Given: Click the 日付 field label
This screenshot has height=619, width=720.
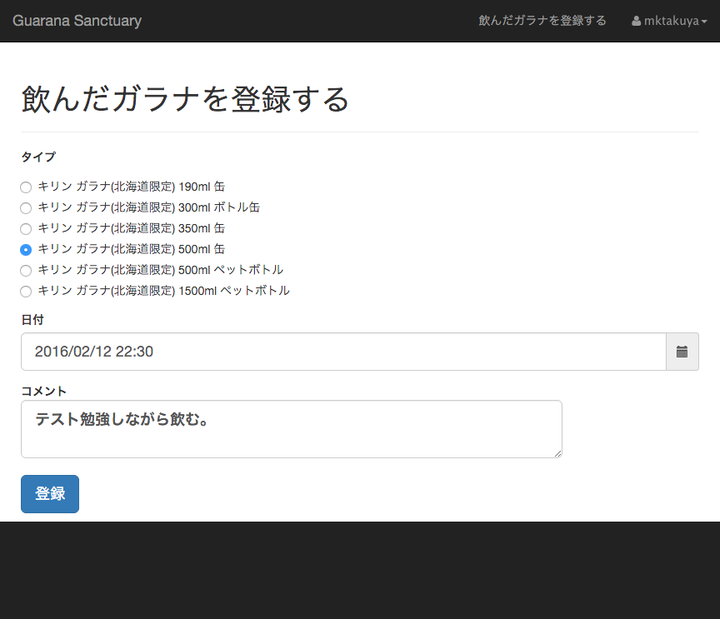Looking at the screenshot, I should [x=32, y=320].
